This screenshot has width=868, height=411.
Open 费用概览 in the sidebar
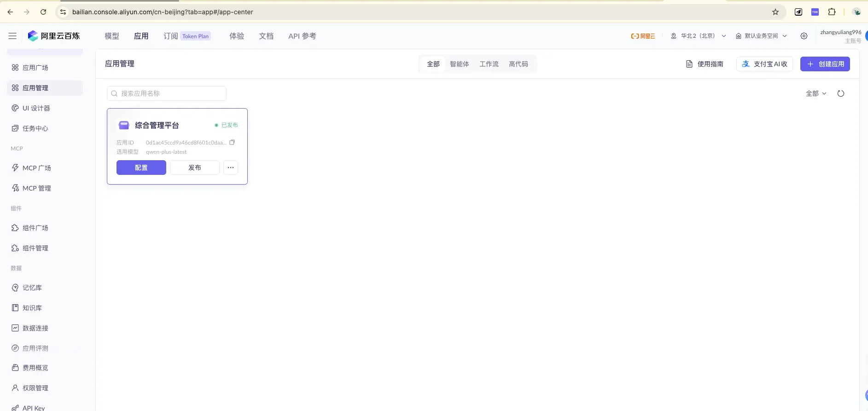45,368
